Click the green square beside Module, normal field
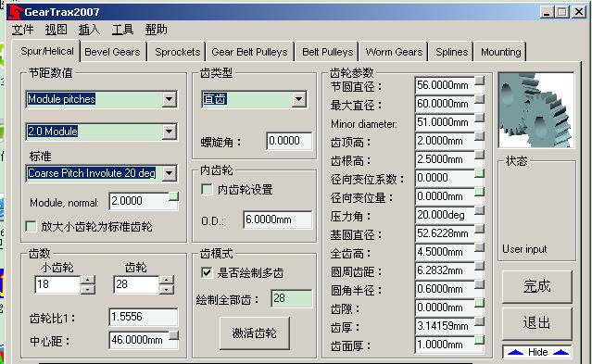 click(173, 196)
